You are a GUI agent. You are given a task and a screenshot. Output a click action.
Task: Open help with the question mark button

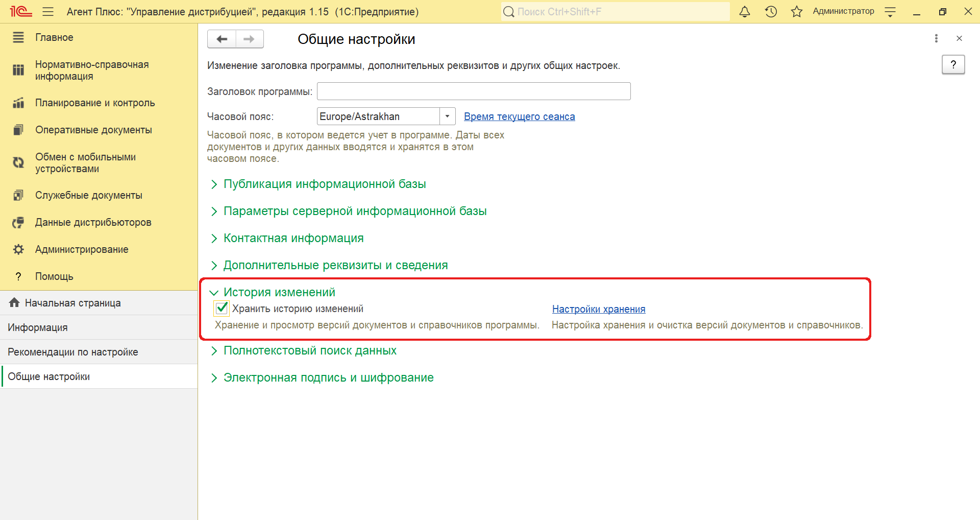(953, 64)
